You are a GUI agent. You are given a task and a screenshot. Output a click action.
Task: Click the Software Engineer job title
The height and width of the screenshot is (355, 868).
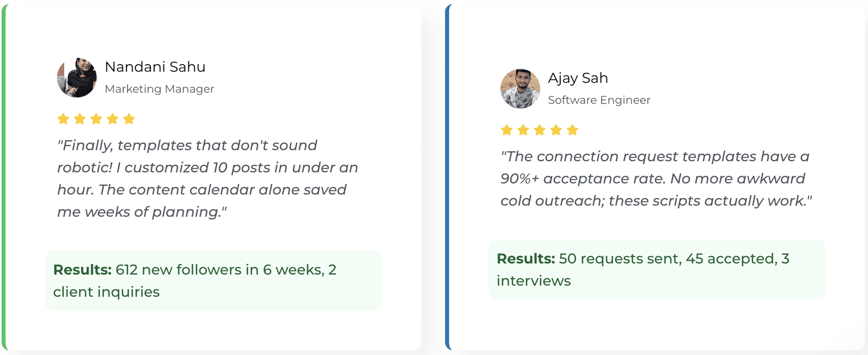599,100
